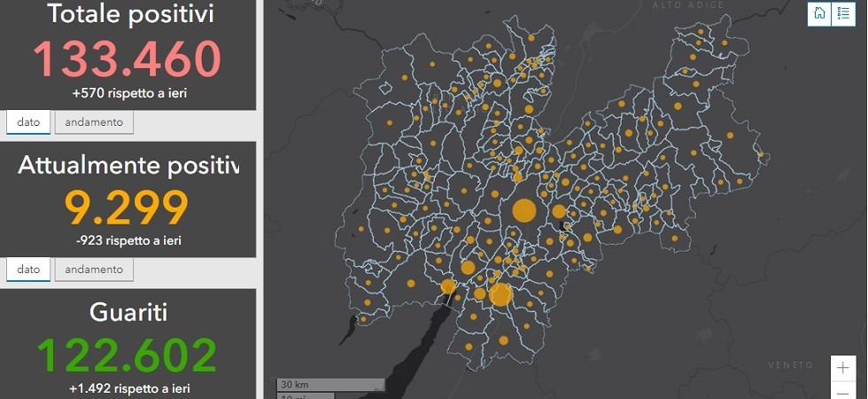Click the largest orange circle on the map
Screen dimensions: 868x399
coord(523,211)
